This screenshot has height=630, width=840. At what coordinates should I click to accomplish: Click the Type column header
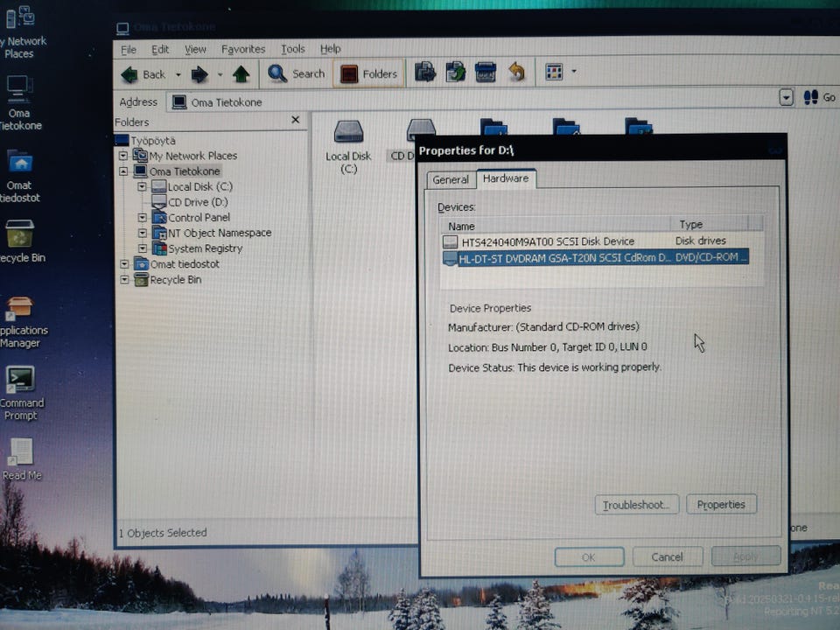click(710, 224)
